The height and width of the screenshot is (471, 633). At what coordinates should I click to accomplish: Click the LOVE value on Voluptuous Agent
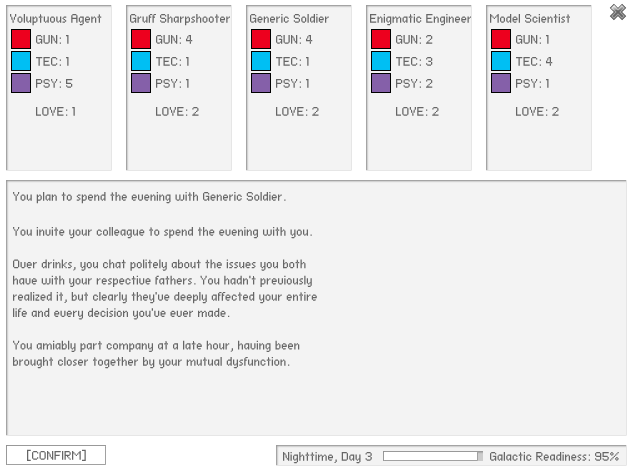click(x=57, y=111)
